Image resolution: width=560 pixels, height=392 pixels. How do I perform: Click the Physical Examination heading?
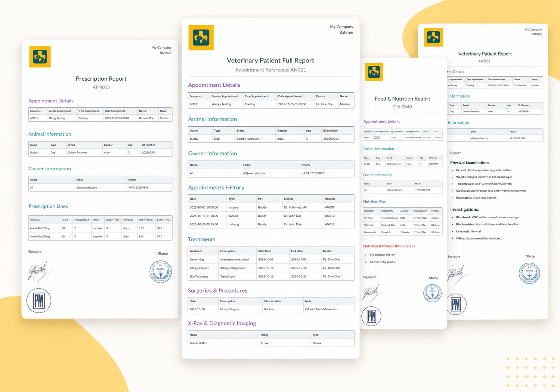[x=469, y=163]
